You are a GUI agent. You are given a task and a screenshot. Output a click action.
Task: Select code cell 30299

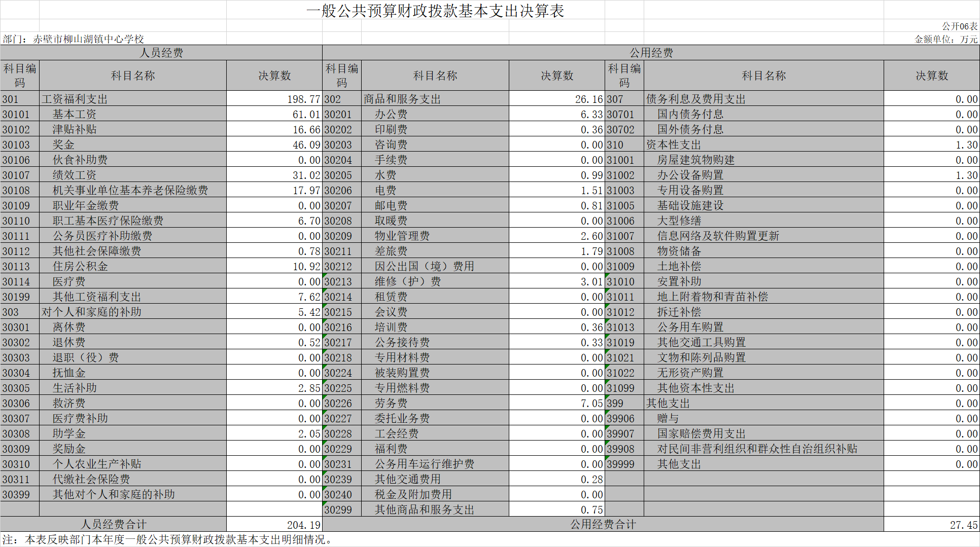[x=342, y=509]
